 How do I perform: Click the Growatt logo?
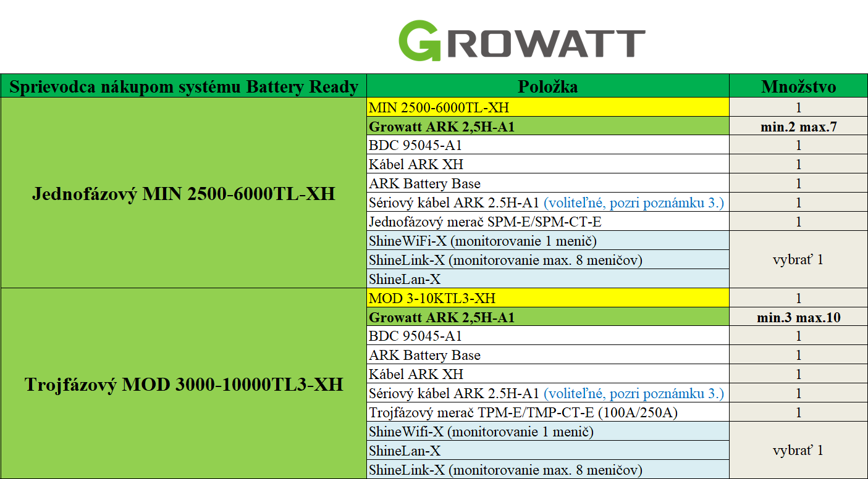521,40
